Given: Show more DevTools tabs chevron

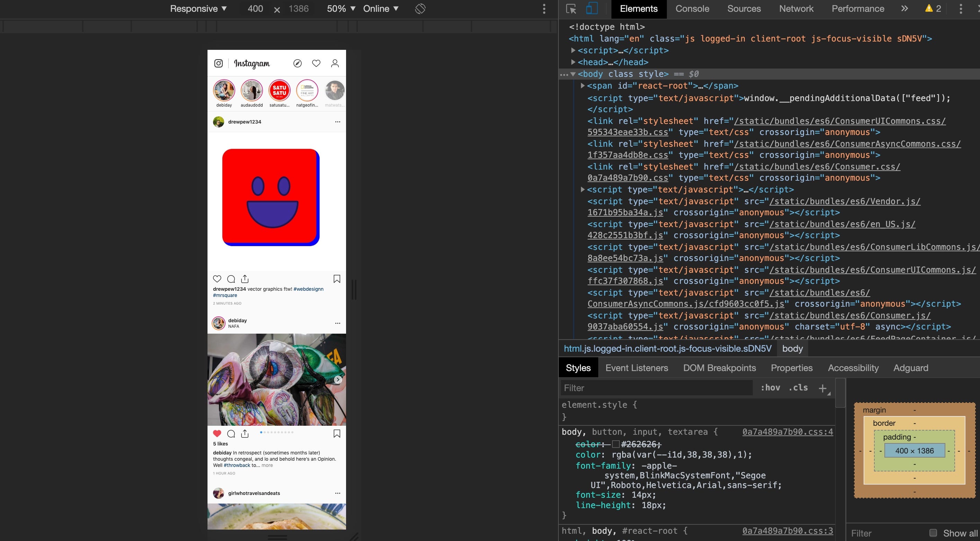Looking at the screenshot, I should (x=905, y=8).
